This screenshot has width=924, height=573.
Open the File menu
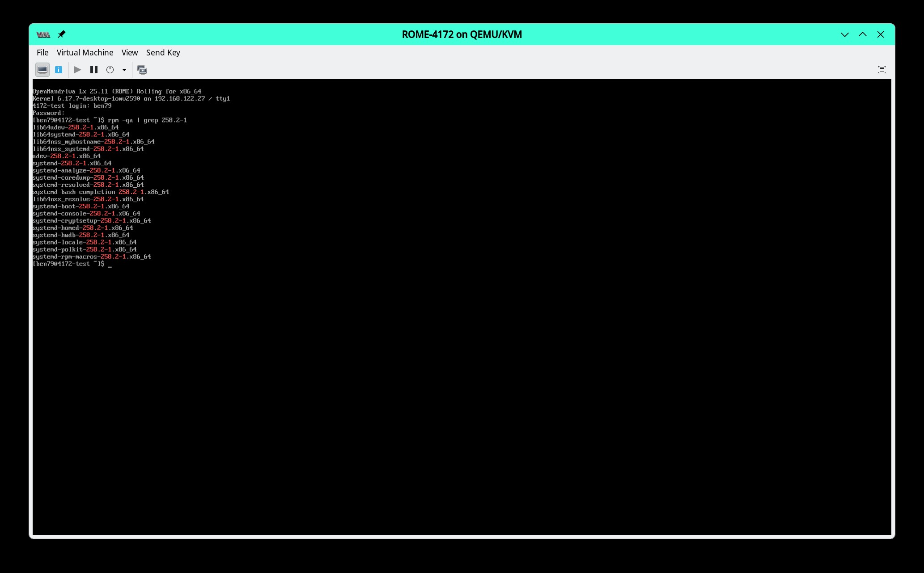[x=42, y=53]
